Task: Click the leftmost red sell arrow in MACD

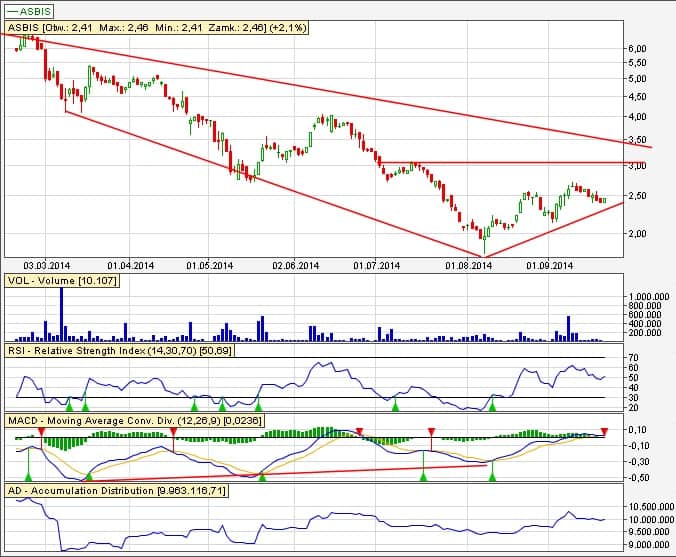Action: tap(40, 431)
